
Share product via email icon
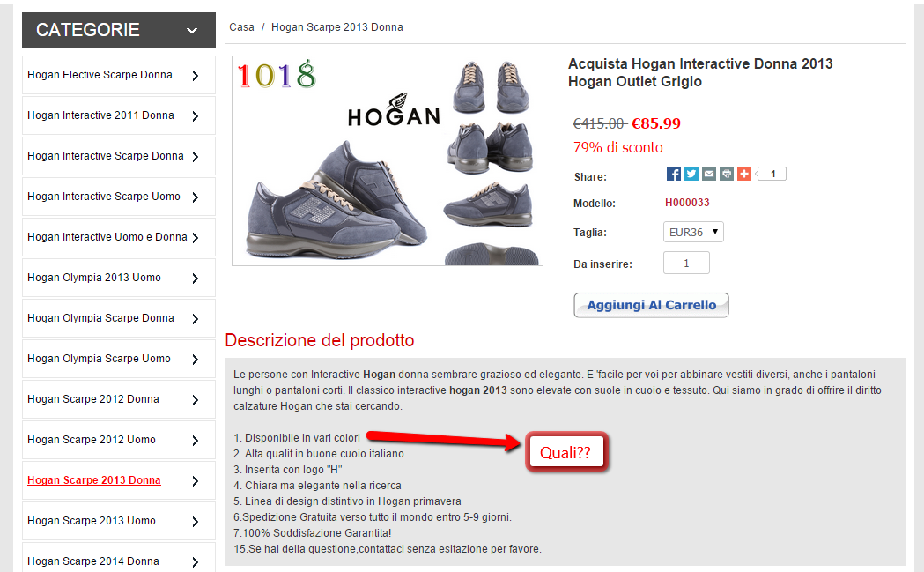point(709,174)
